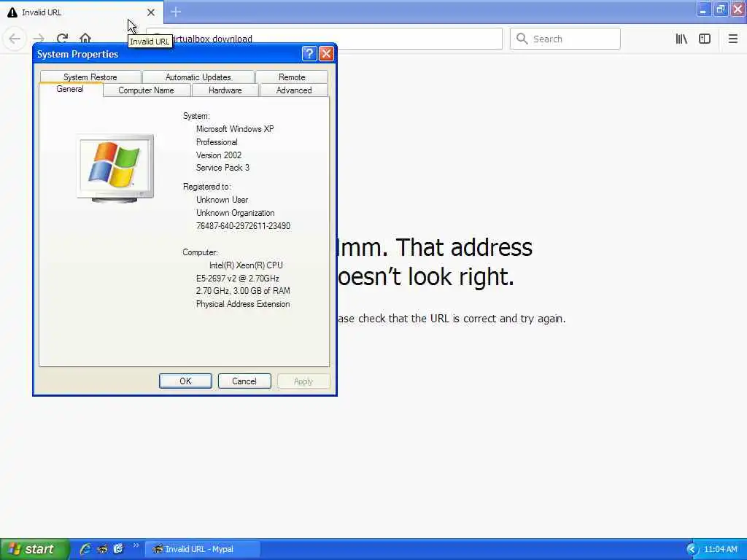
Task: Click 'Version 2002' text
Action: 219,155
